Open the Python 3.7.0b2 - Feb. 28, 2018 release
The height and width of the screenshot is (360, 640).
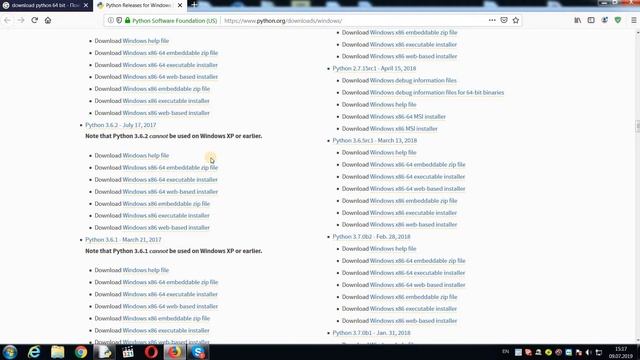(x=371, y=237)
